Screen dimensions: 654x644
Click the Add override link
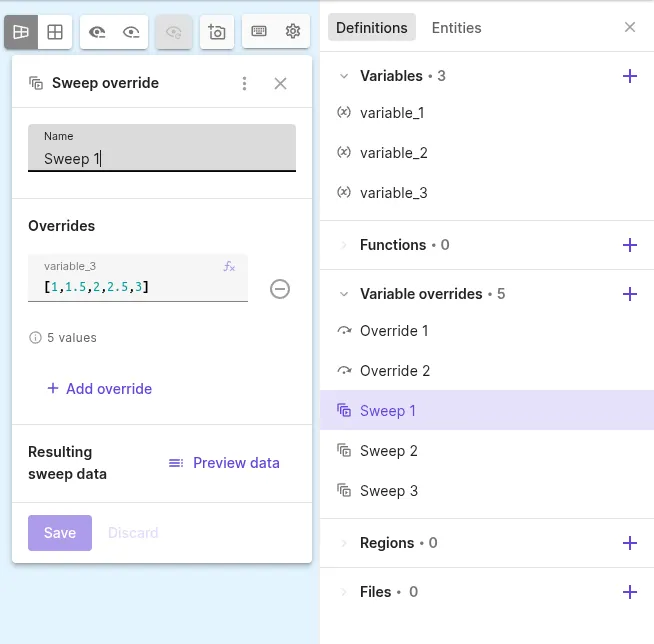pyautogui.click(x=100, y=389)
